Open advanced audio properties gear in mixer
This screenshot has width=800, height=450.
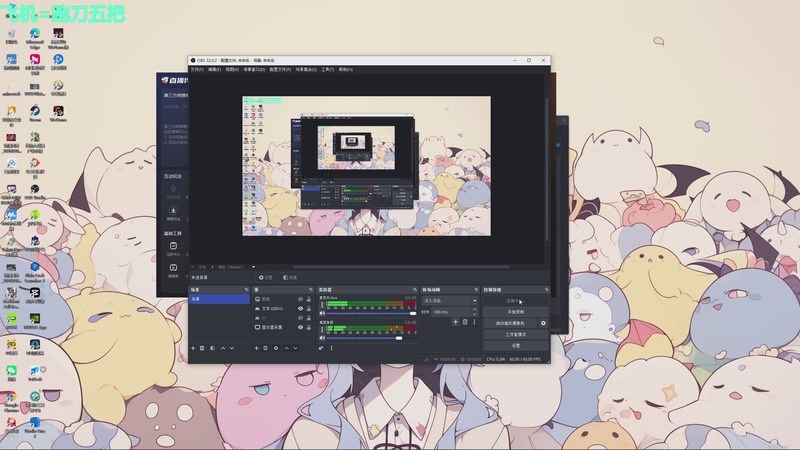coord(321,348)
